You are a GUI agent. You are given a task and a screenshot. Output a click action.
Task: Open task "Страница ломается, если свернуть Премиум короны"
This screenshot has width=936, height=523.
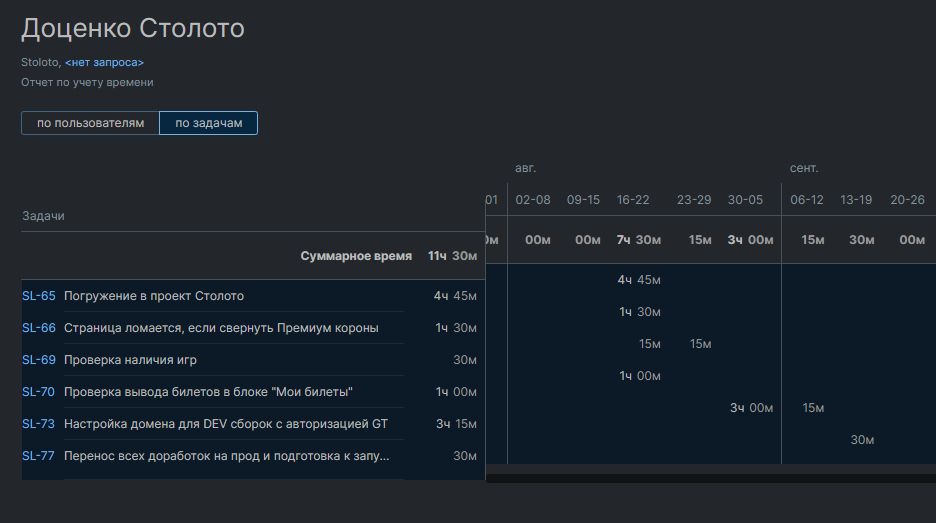coord(221,328)
